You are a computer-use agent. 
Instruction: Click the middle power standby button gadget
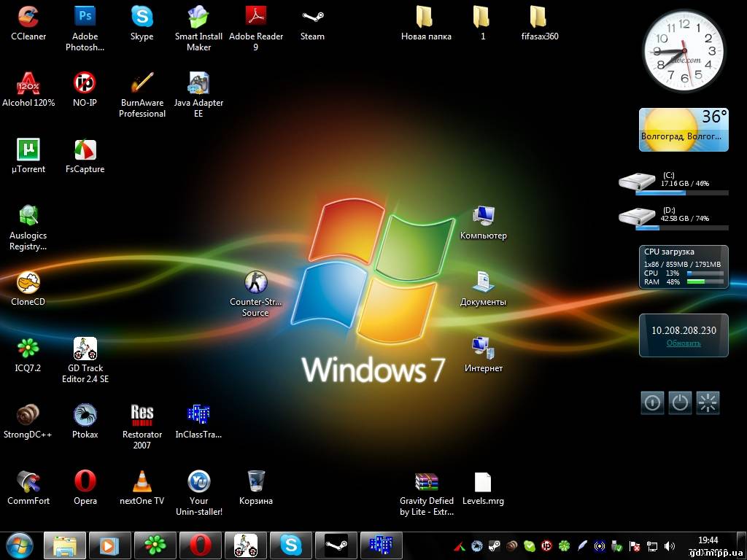680,402
